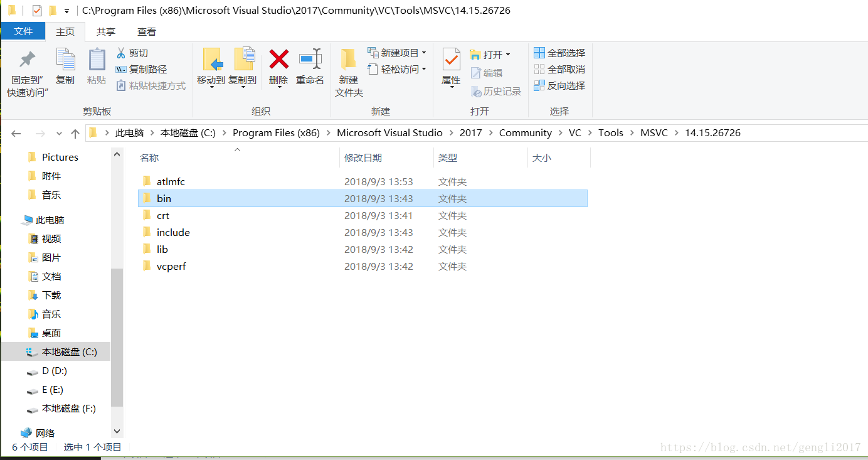Open the Quick Access Toolbar customize dropdown
868x460 pixels.
pyautogui.click(x=66, y=11)
